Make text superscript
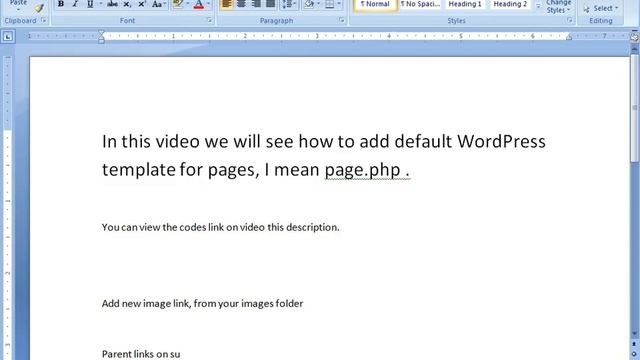Screen dimensions: 640x360 [x=142, y=4]
